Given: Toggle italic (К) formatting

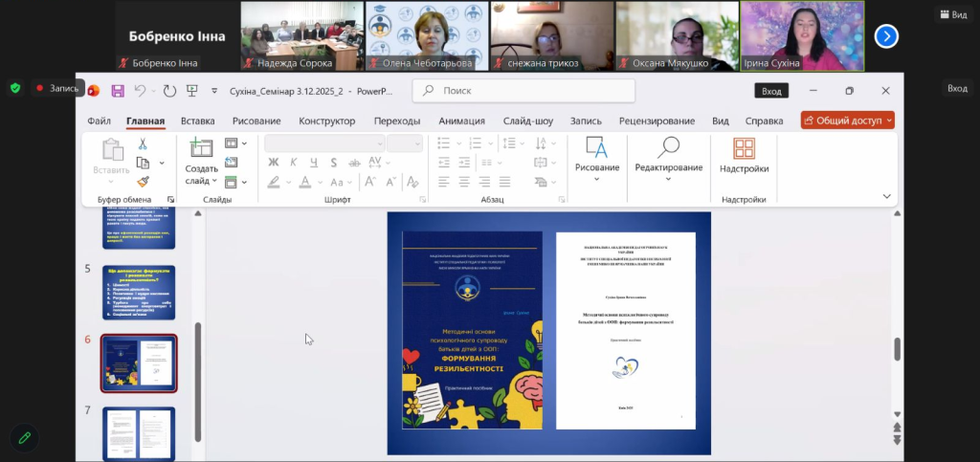Looking at the screenshot, I should tap(293, 163).
